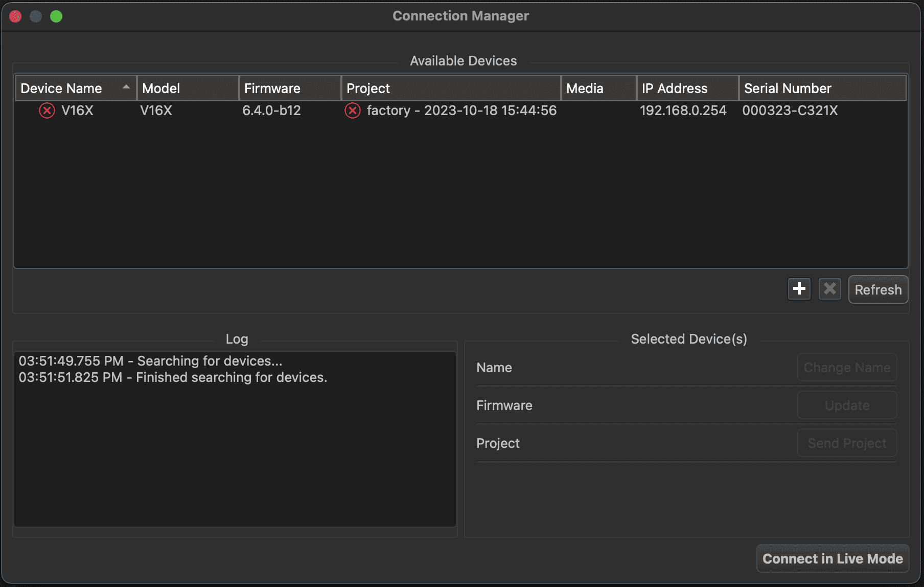Click the error icon next to factory project
924x587 pixels.
tap(352, 110)
